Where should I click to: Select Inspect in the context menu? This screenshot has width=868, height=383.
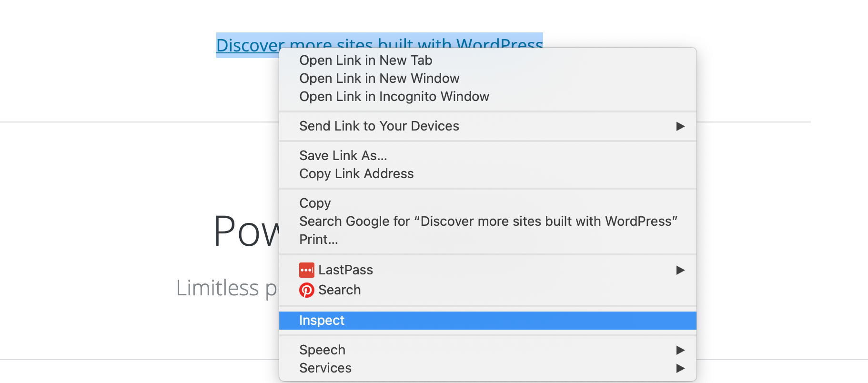[x=487, y=321]
